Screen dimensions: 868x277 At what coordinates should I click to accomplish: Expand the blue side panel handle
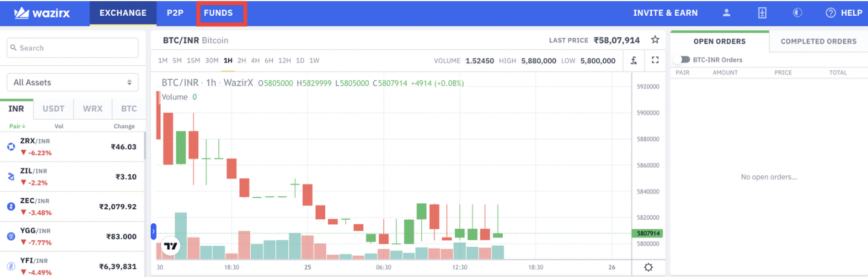click(x=154, y=231)
